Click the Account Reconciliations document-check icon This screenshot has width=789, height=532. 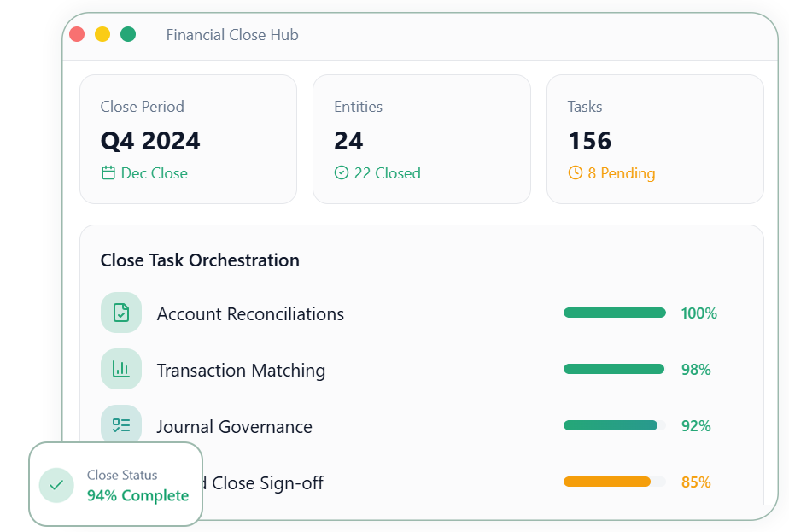coord(121,313)
